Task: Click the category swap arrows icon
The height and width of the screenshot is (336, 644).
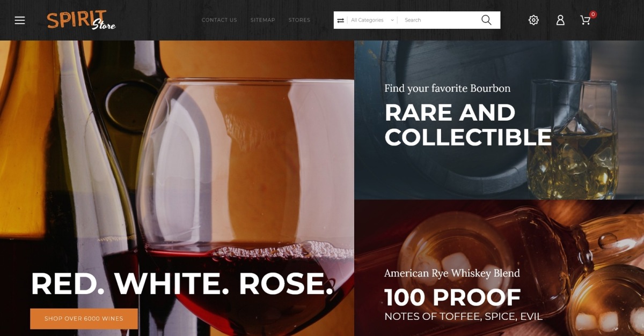Action: point(340,20)
